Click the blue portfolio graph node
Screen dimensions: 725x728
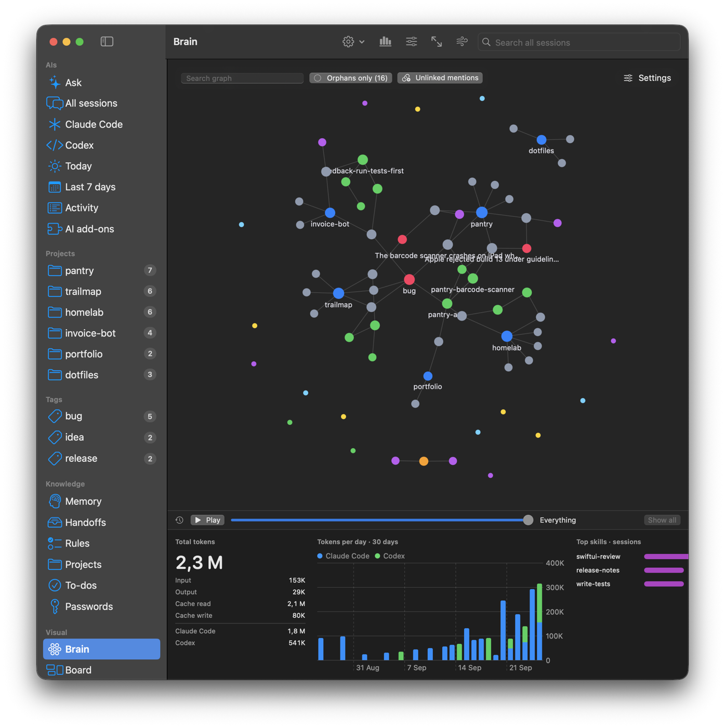coord(428,376)
